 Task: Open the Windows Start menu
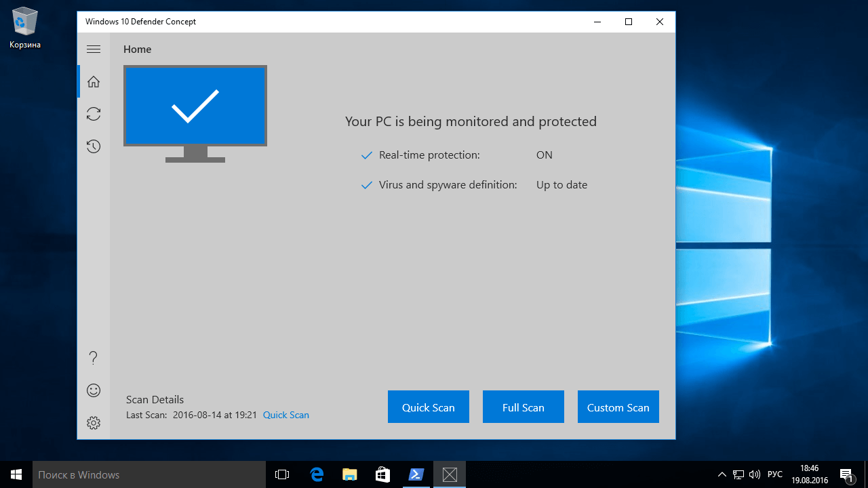pyautogui.click(x=16, y=474)
